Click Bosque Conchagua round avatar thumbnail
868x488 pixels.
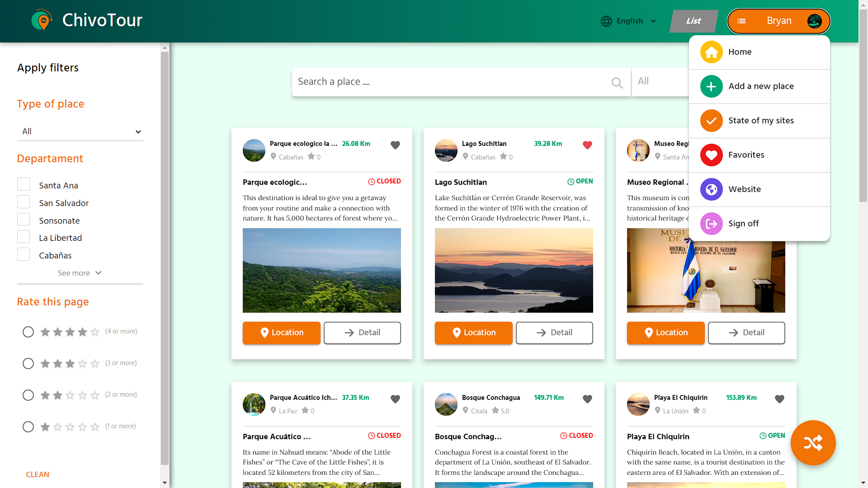[446, 404]
